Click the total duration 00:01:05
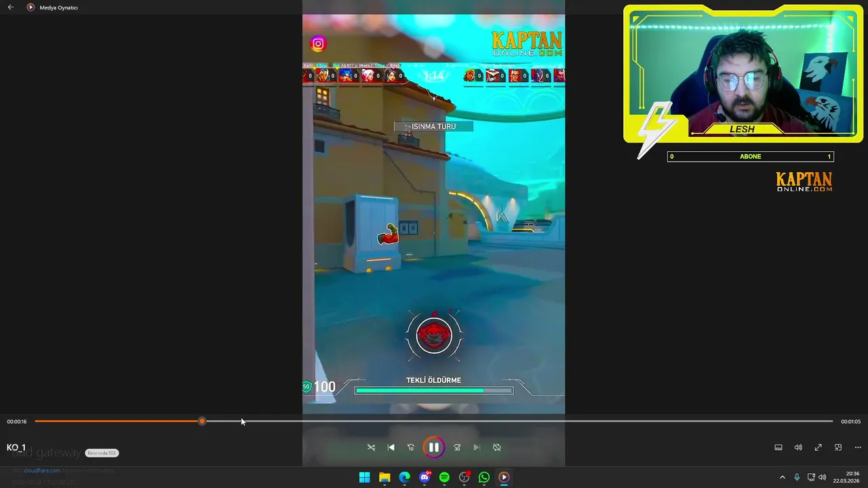The height and width of the screenshot is (488, 868). [x=851, y=422]
